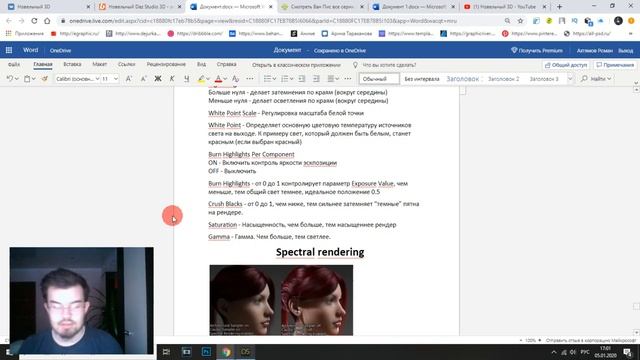640x360 pixels.
Task: Open the Файл menu
Action: pyautogui.click(x=14, y=64)
